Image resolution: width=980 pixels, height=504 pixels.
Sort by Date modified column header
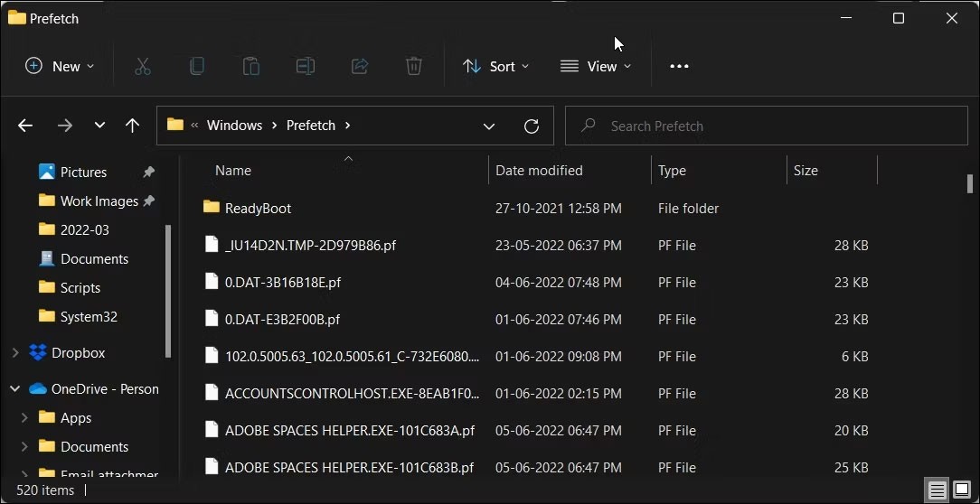point(539,171)
